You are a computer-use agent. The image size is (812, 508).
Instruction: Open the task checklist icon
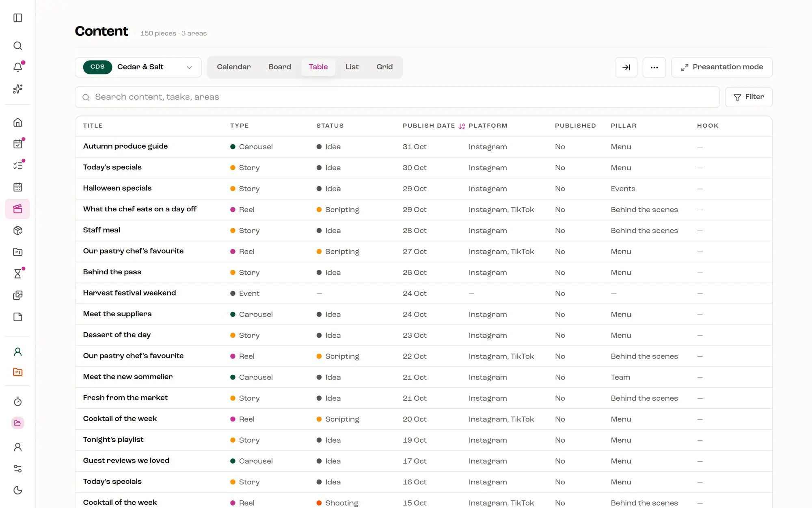pos(17,165)
